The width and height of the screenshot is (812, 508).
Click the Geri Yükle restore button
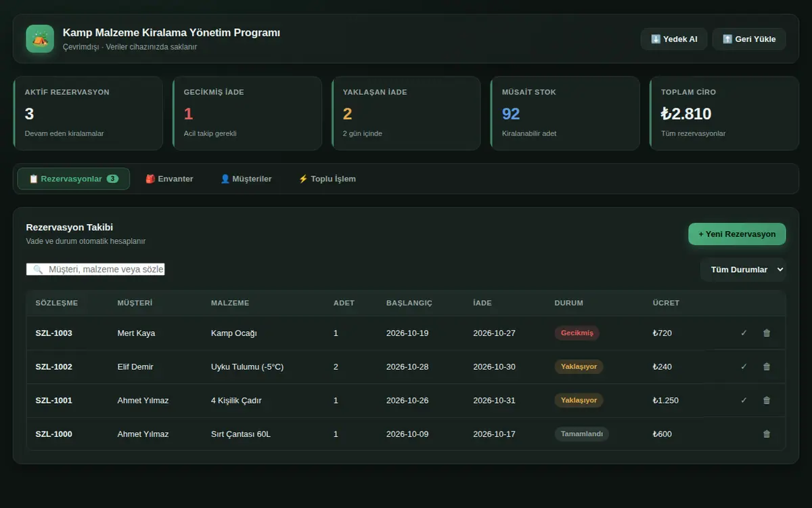point(749,39)
